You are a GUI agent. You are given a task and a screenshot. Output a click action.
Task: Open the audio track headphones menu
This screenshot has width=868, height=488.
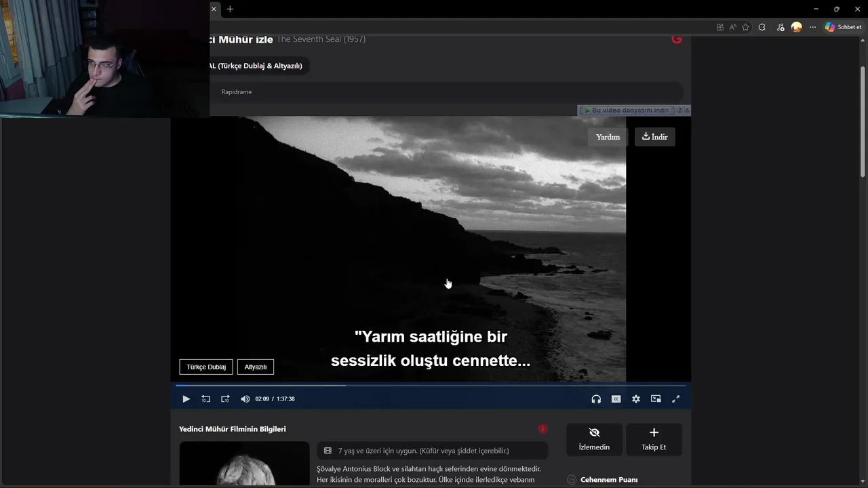tap(596, 399)
